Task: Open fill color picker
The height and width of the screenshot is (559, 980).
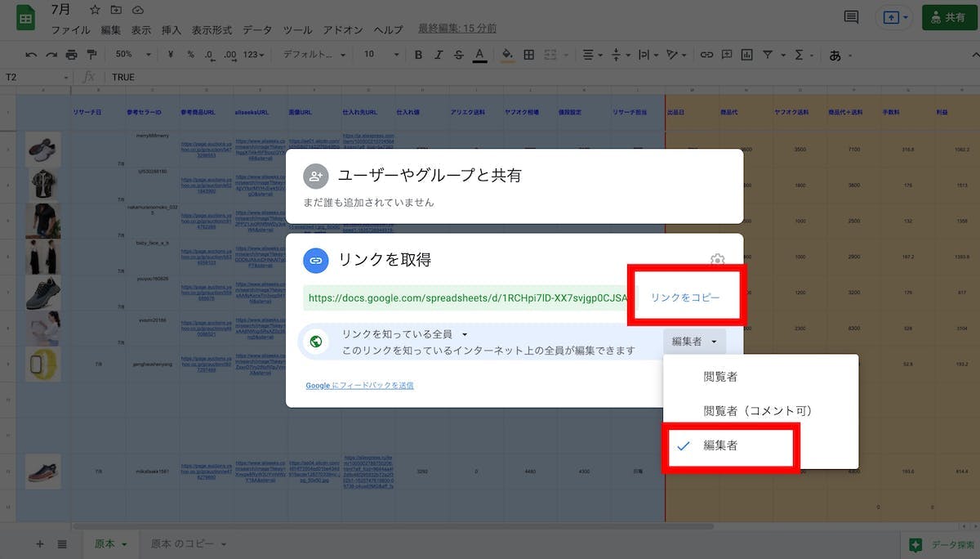Action: click(x=507, y=55)
